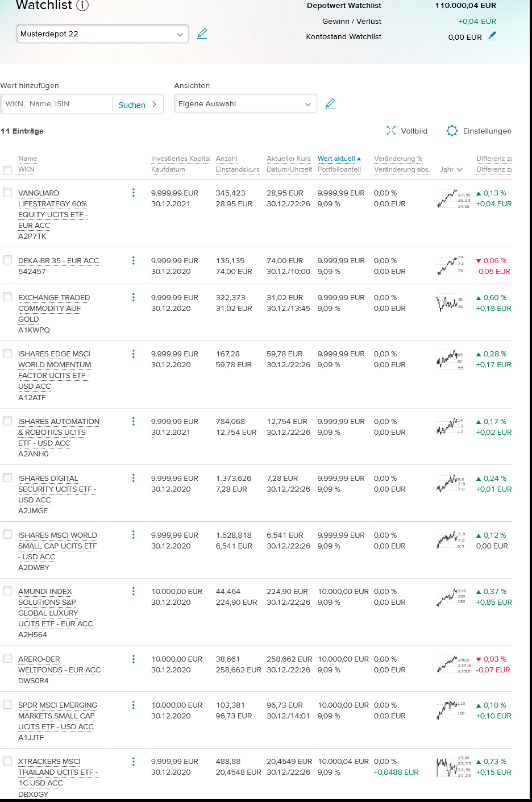Edit the Kontostand Watchlist balance

pyautogui.click(x=492, y=36)
